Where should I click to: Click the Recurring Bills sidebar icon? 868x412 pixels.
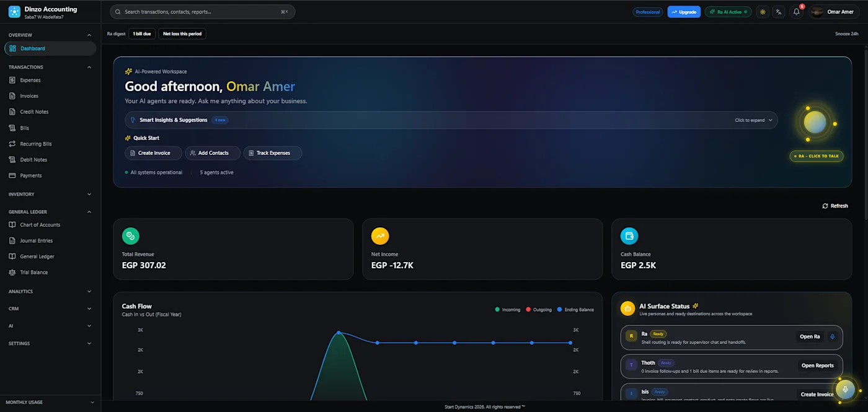(12, 144)
